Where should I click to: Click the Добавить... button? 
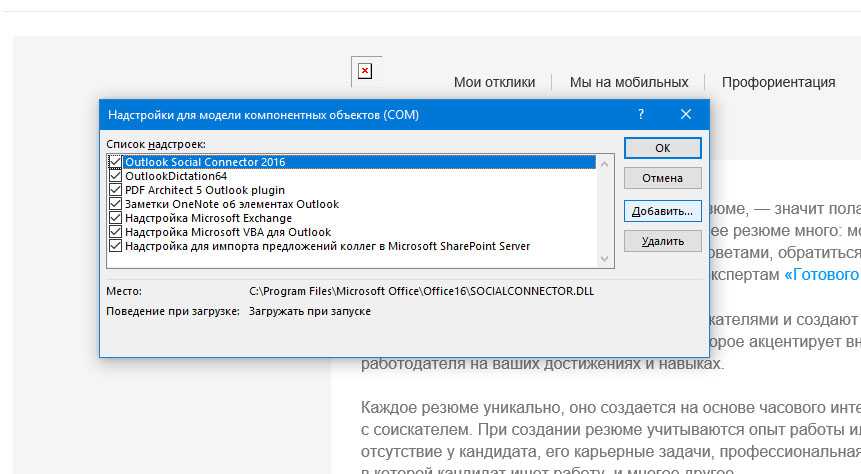coord(662,211)
